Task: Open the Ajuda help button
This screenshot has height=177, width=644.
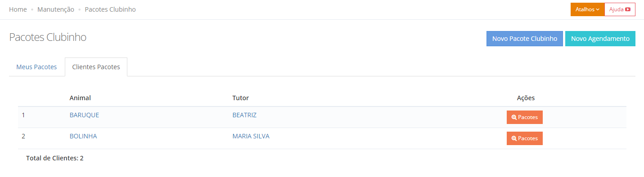Action: [x=620, y=9]
